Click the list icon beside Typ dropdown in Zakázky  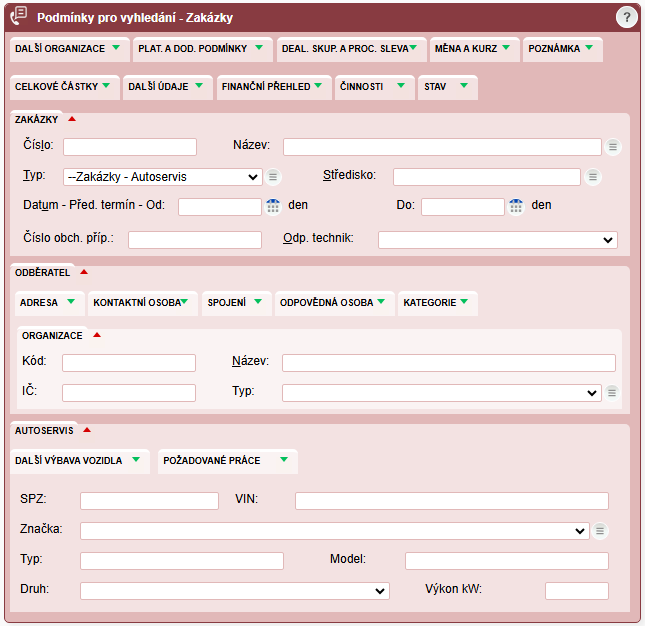[273, 177]
